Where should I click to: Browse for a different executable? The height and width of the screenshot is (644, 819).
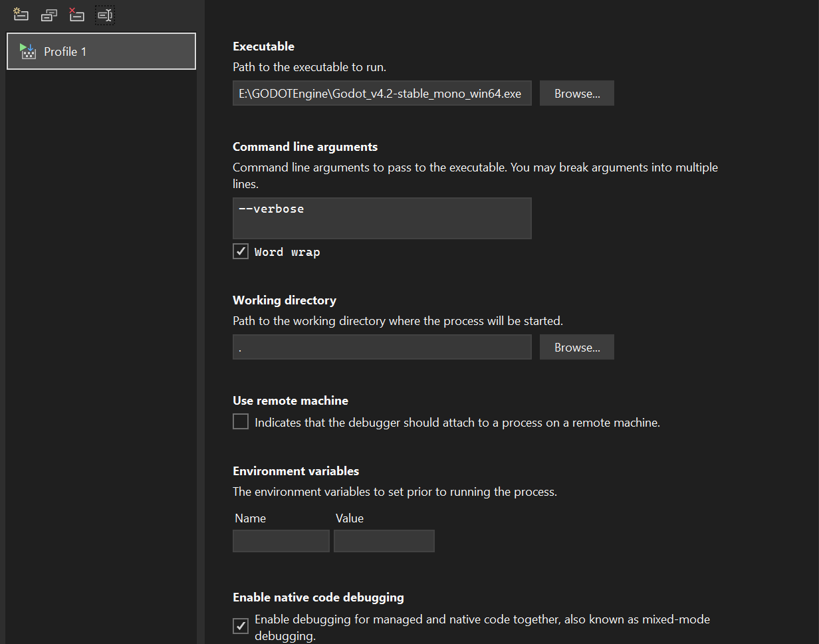click(x=576, y=93)
